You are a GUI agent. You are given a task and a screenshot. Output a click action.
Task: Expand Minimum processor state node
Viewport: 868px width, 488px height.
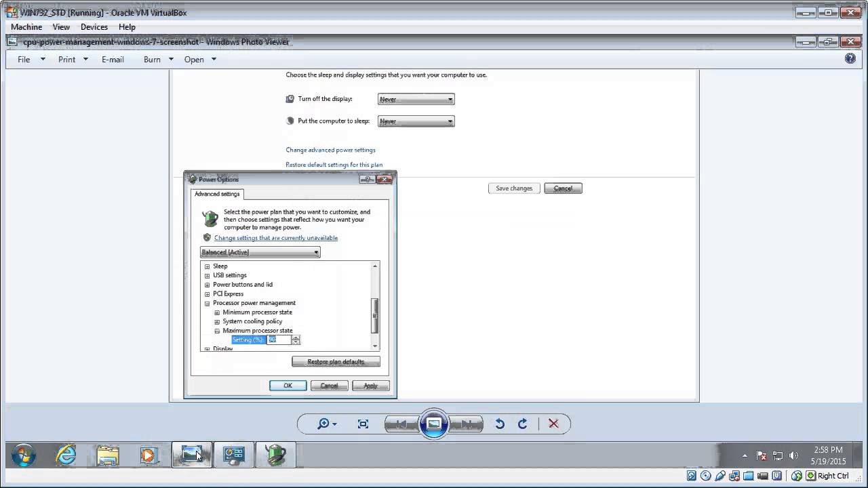click(x=217, y=312)
